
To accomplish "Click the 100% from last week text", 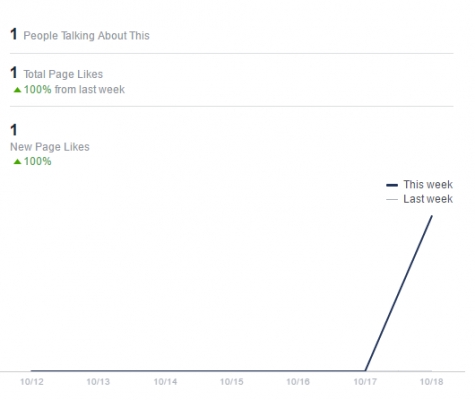I will coord(74,89).
